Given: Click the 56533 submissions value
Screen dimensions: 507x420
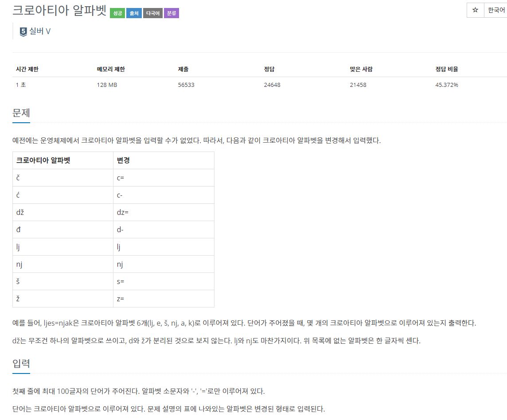Looking at the screenshot, I should 186,85.
